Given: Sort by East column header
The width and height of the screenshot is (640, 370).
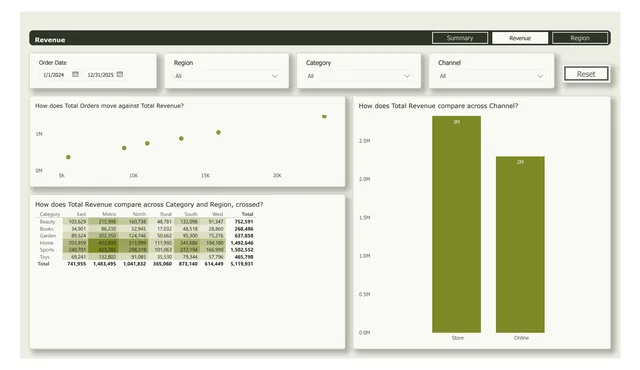Looking at the screenshot, I should click(x=82, y=214).
